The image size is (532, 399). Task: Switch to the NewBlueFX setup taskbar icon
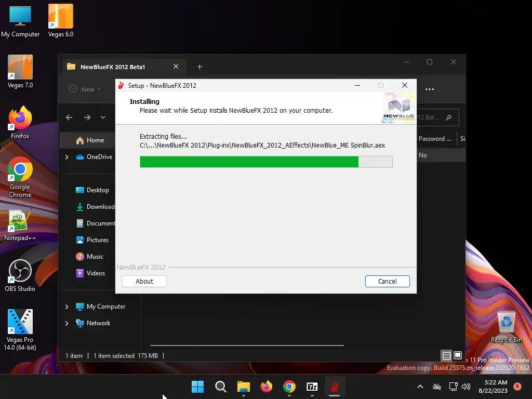pos(335,387)
